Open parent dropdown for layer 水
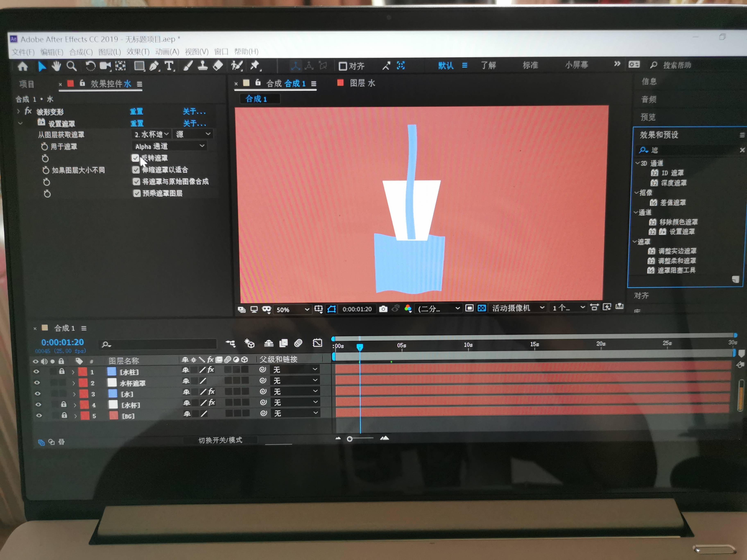747x560 pixels. coord(295,391)
